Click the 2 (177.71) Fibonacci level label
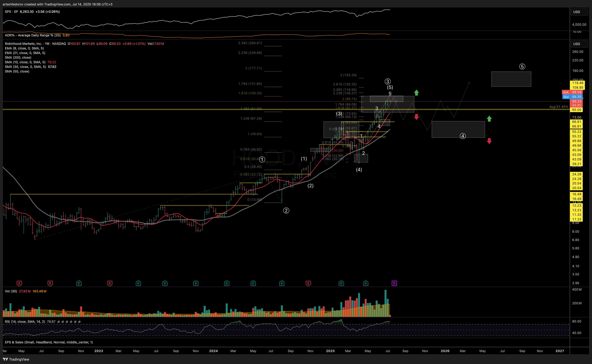This screenshot has height=364, width=592. [253, 68]
